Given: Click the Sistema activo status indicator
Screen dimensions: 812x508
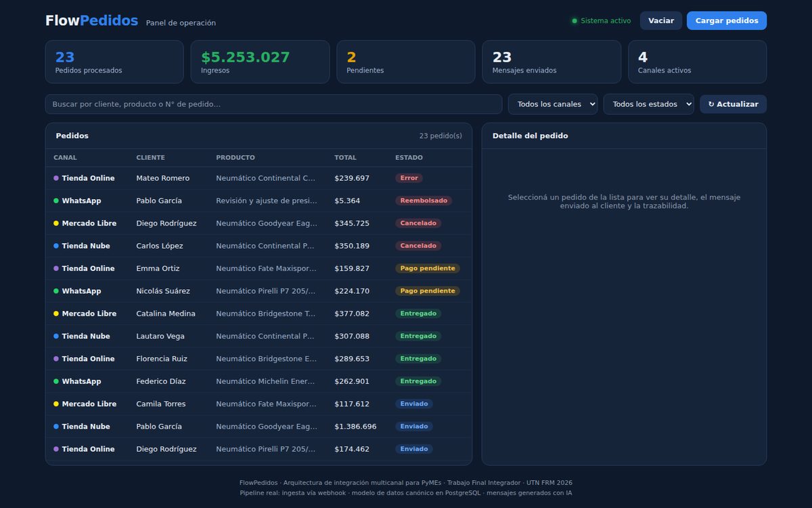Looking at the screenshot, I should click(601, 21).
